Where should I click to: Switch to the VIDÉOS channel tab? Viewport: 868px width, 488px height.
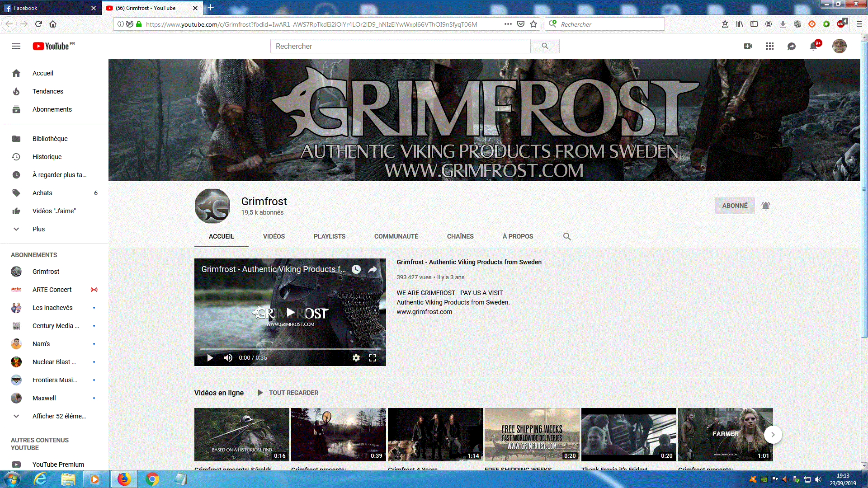pyautogui.click(x=274, y=236)
